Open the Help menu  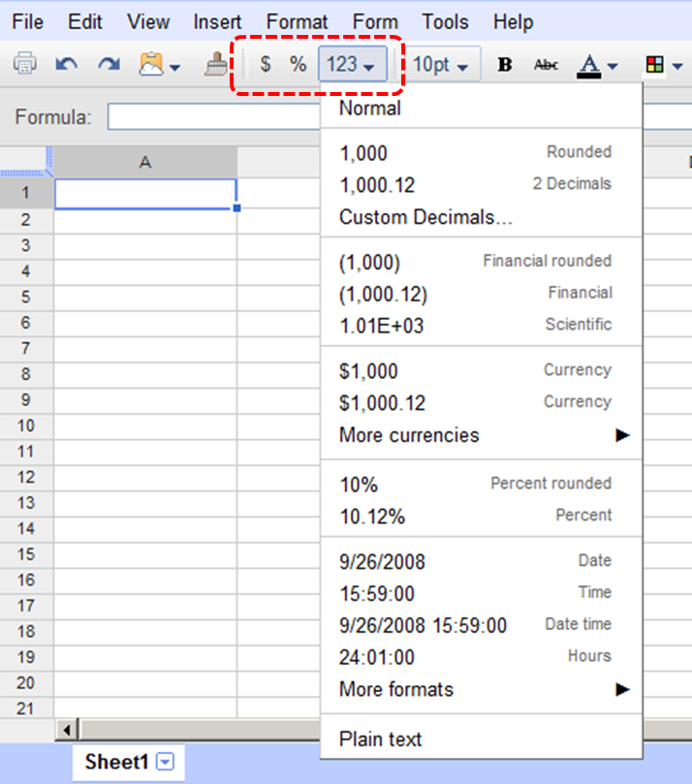click(514, 22)
